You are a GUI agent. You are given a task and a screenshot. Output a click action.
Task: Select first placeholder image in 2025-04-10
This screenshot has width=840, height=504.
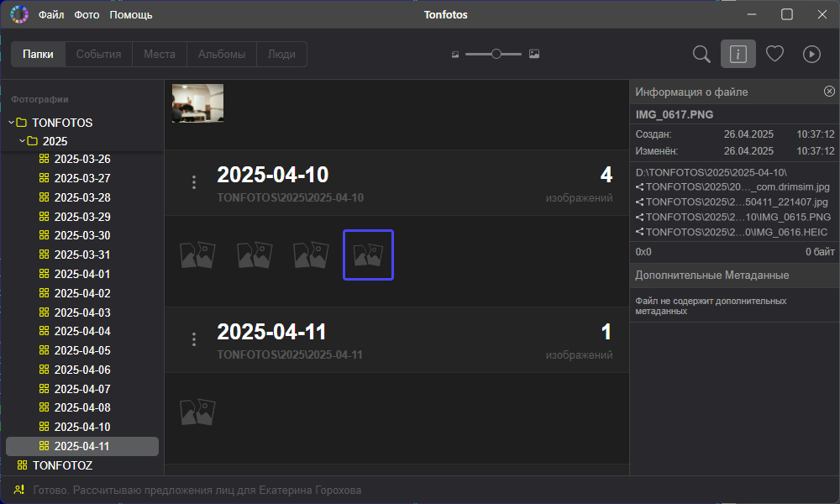coord(197,255)
